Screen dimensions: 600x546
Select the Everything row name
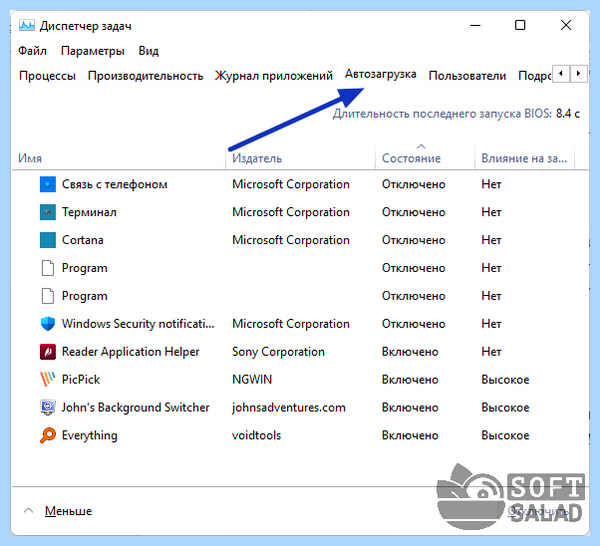click(x=90, y=435)
